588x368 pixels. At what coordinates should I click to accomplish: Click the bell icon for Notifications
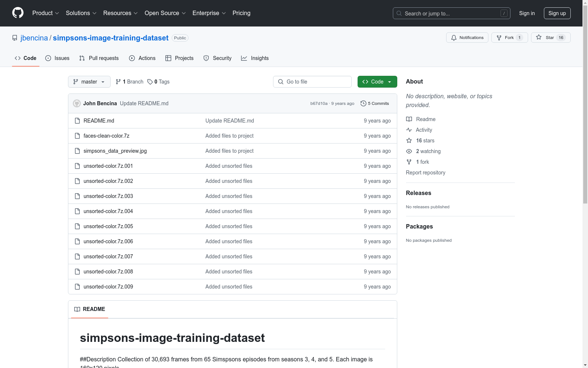tap(454, 38)
